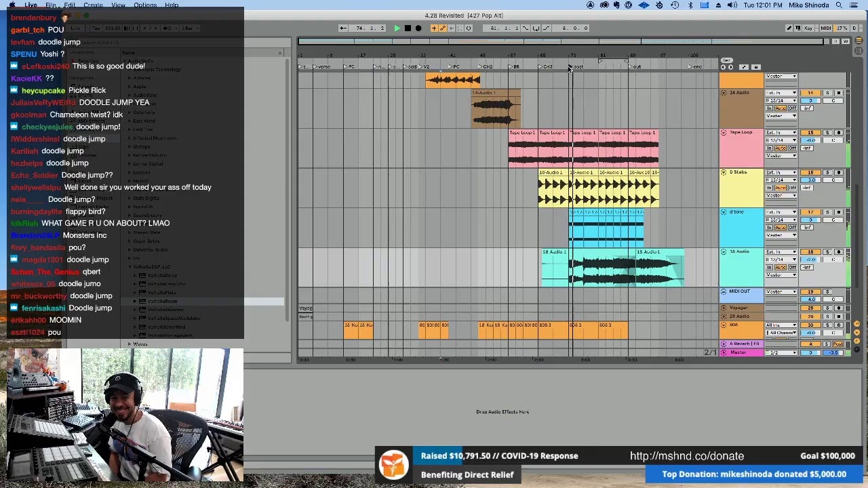Screen dimensions: 868x488
Task: Toggle the 14 Audio track activator
Action: (x=810, y=93)
